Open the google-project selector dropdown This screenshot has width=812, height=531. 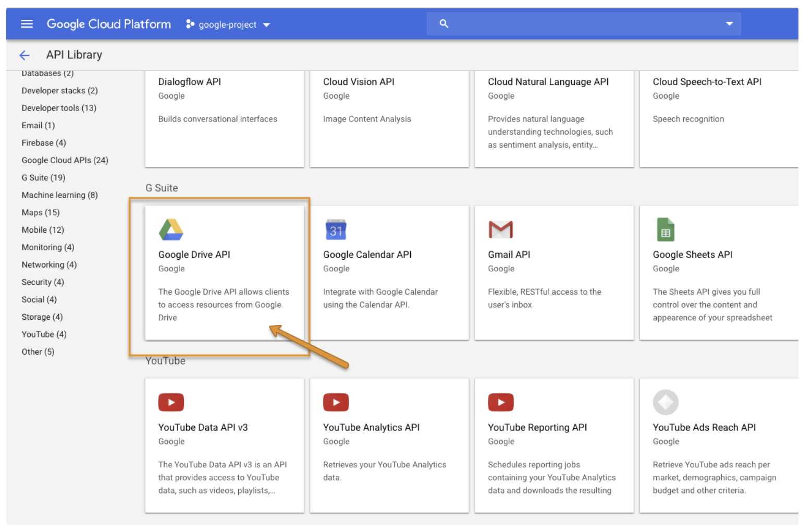click(x=228, y=25)
